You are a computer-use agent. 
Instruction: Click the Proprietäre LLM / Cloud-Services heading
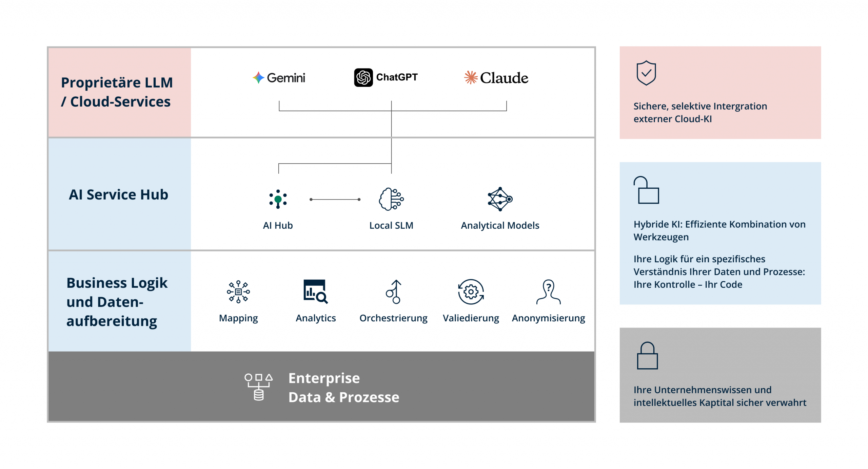[x=117, y=92]
